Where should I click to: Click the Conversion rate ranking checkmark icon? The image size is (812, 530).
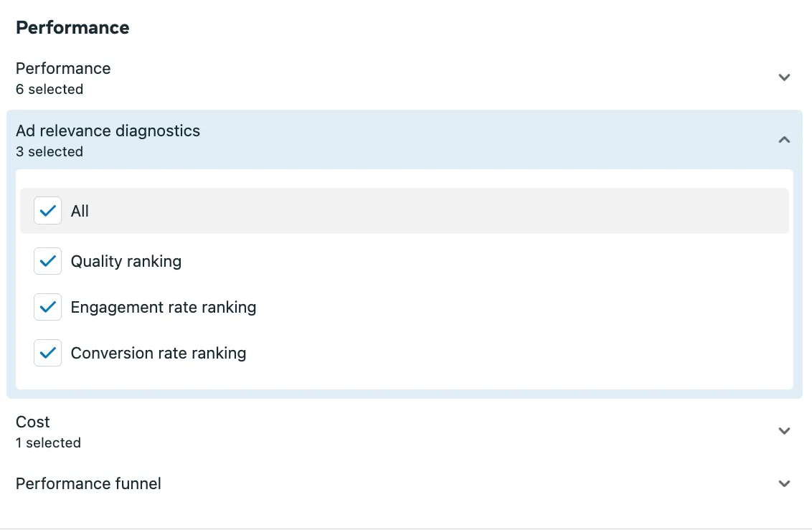47,353
